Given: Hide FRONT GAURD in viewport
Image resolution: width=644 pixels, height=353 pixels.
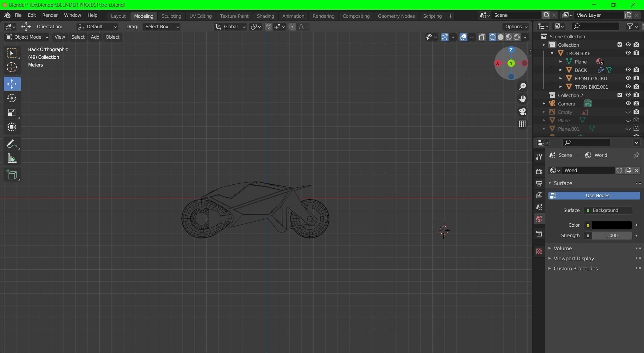Looking at the screenshot, I should tap(628, 78).
